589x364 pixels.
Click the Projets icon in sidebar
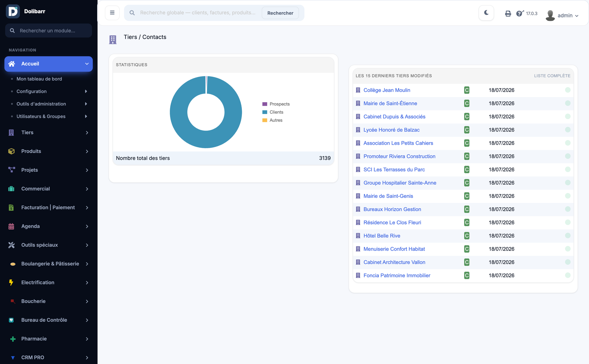[x=12, y=170]
